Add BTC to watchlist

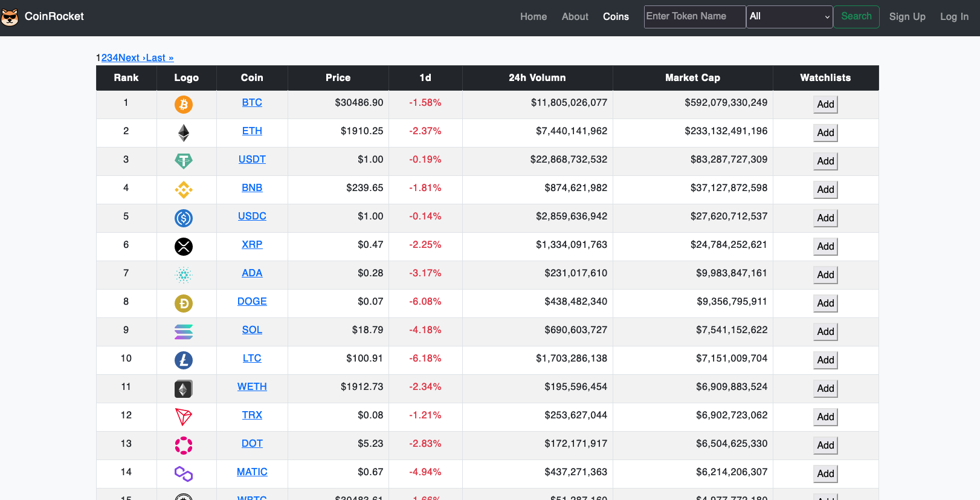(x=825, y=105)
